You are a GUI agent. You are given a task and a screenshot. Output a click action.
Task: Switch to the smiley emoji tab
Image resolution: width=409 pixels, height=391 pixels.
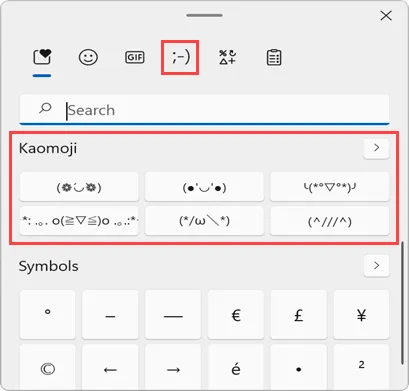pyautogui.click(x=88, y=57)
